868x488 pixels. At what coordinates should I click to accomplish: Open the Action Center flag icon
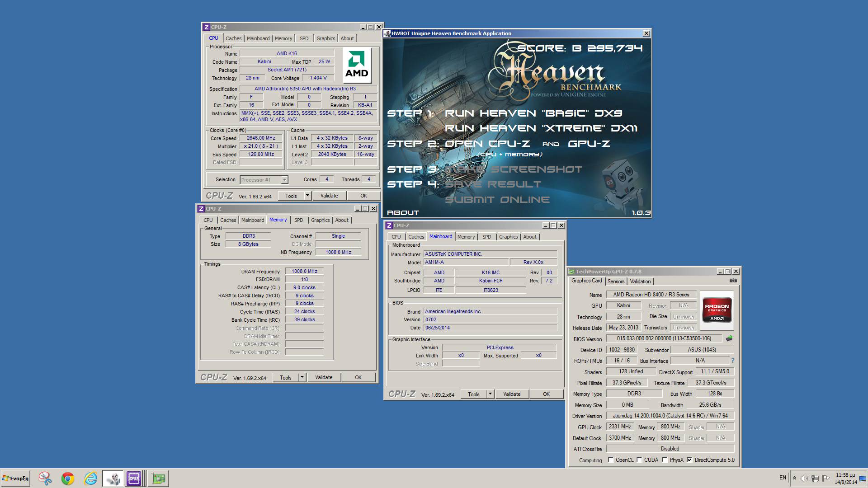click(826, 478)
